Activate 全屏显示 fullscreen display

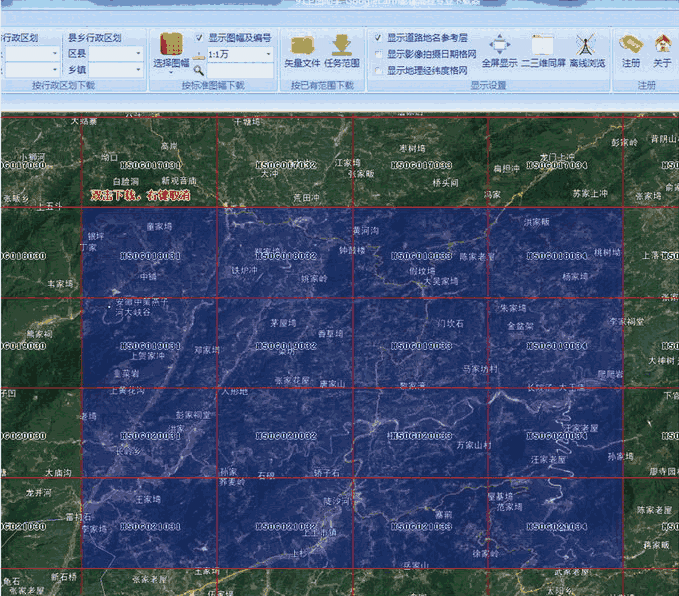(x=499, y=51)
